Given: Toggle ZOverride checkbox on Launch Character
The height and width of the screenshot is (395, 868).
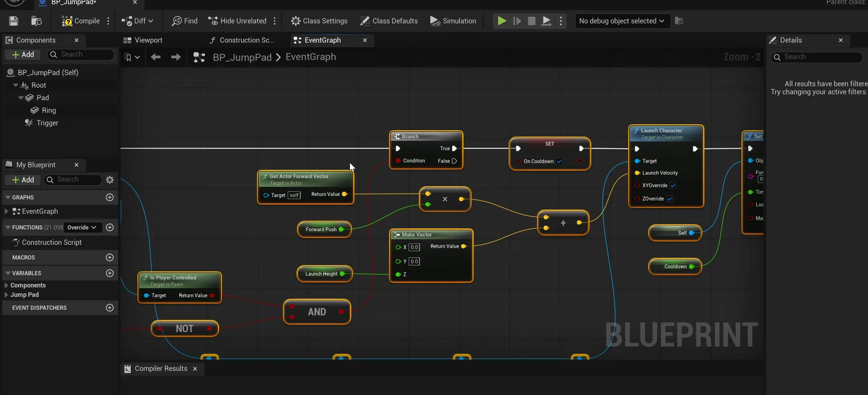Looking at the screenshot, I should point(669,199).
